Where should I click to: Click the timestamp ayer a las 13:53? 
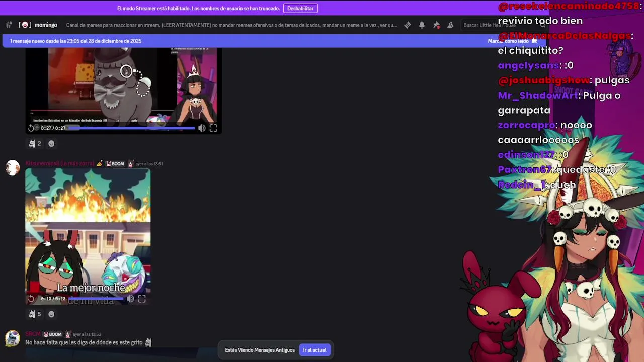coord(87,334)
